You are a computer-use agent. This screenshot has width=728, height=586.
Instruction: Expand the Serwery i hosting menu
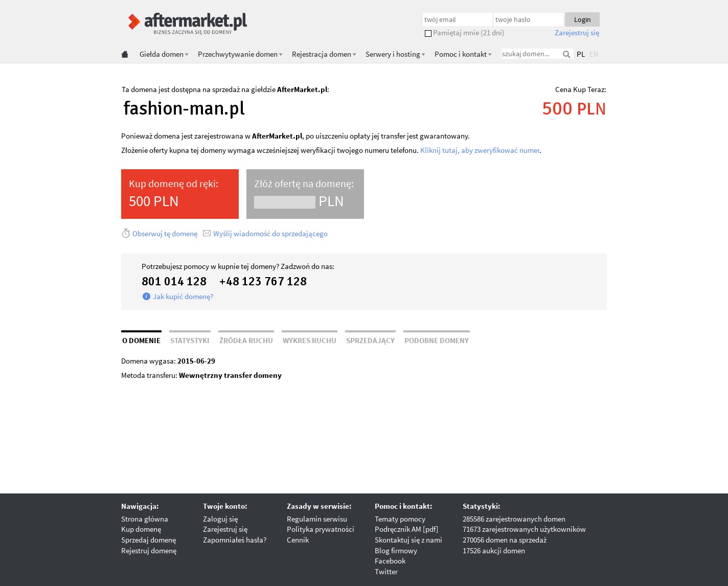[x=395, y=54]
